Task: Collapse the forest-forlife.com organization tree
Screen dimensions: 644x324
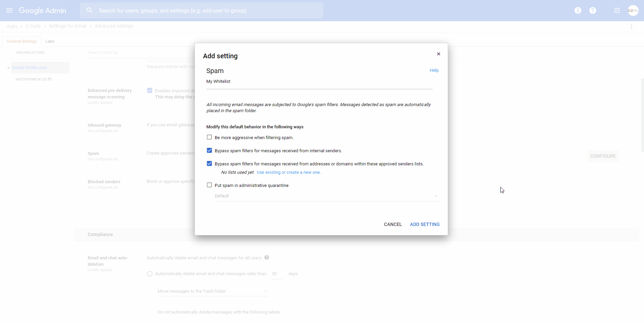Action: tap(8, 68)
